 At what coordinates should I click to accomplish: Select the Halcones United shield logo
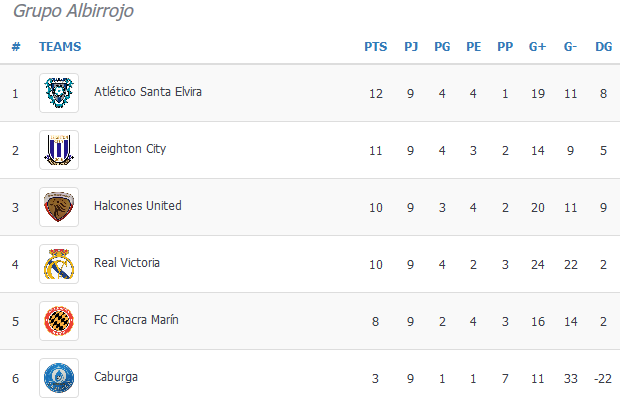pos(59,207)
